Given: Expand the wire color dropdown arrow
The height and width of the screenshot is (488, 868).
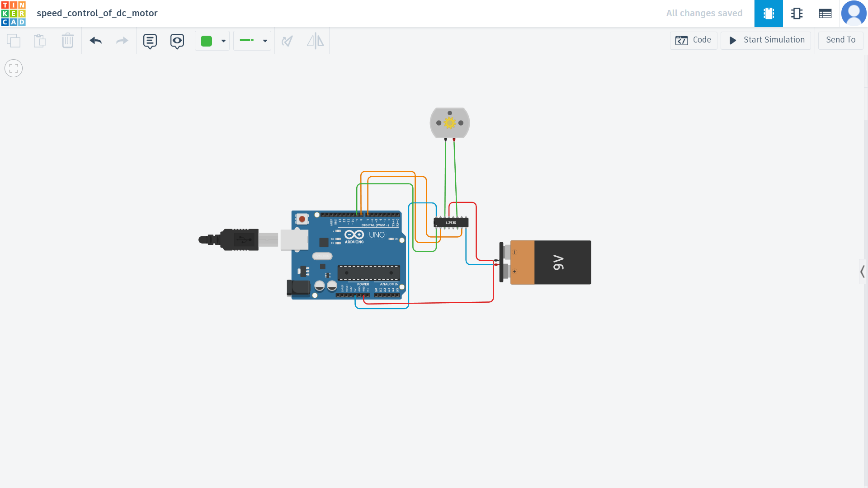Looking at the screenshot, I should point(223,41).
